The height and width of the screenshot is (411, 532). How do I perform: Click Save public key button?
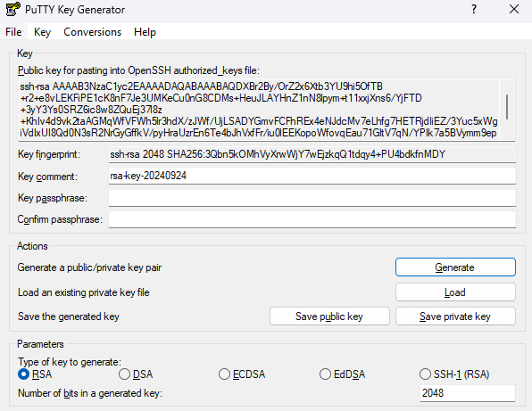tap(329, 316)
